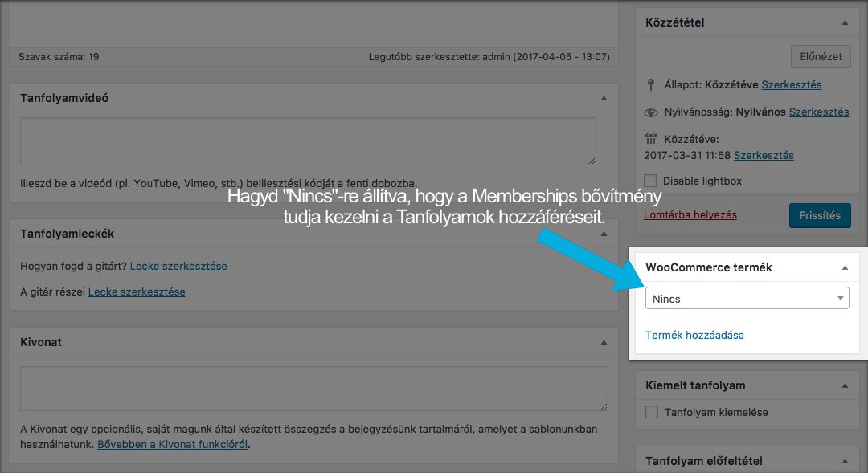Click Lomtárba helyezés link
868x473 pixels.
pyautogui.click(x=690, y=214)
